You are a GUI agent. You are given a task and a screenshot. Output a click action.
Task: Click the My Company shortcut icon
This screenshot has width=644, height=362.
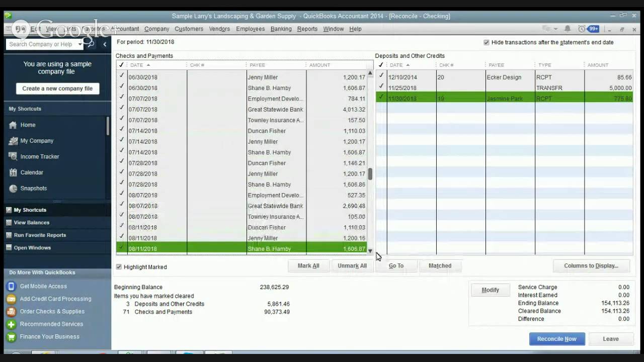[13, 141]
